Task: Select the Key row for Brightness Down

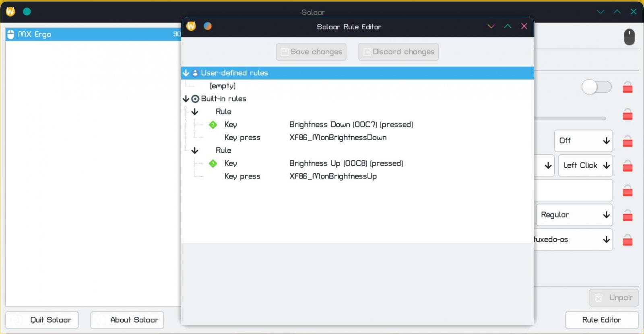Action: click(x=357, y=125)
